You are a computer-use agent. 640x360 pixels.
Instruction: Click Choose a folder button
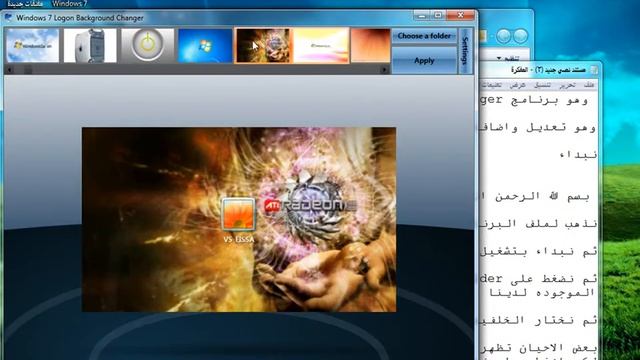[x=424, y=36]
